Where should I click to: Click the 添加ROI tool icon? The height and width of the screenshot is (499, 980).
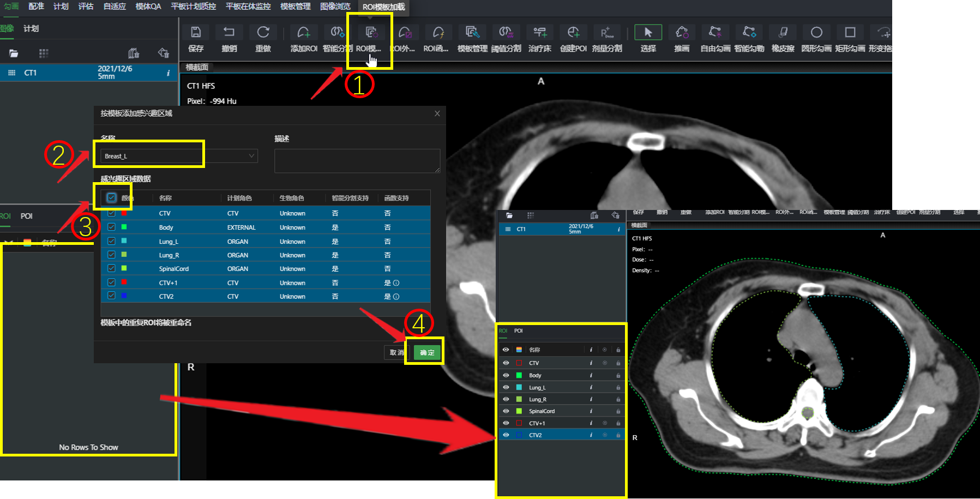tap(304, 32)
